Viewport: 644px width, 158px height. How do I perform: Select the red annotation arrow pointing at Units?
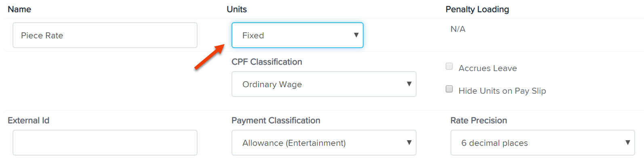pos(209,57)
